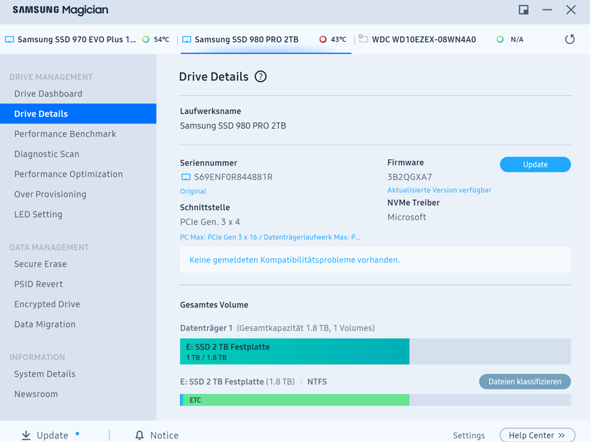Click Keine gemeldeten Kompatibilitätsprobleme vorhanden message
Viewport: 590px width, 442px height.
(x=294, y=260)
